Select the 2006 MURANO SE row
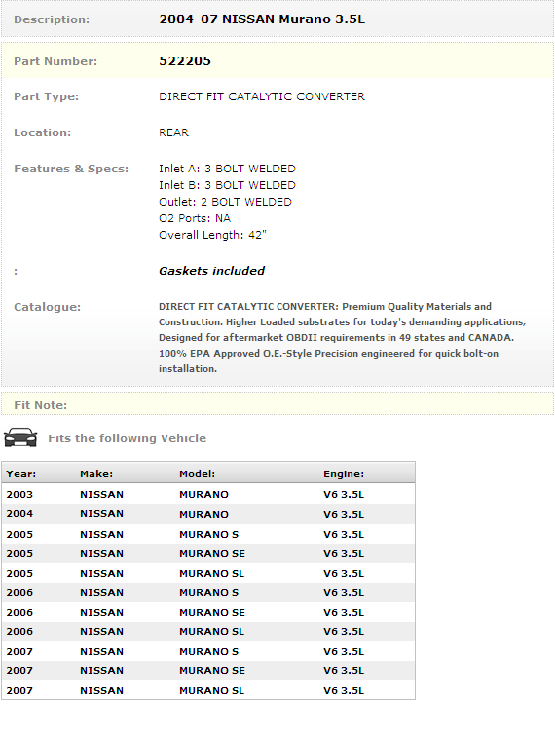 (208, 613)
